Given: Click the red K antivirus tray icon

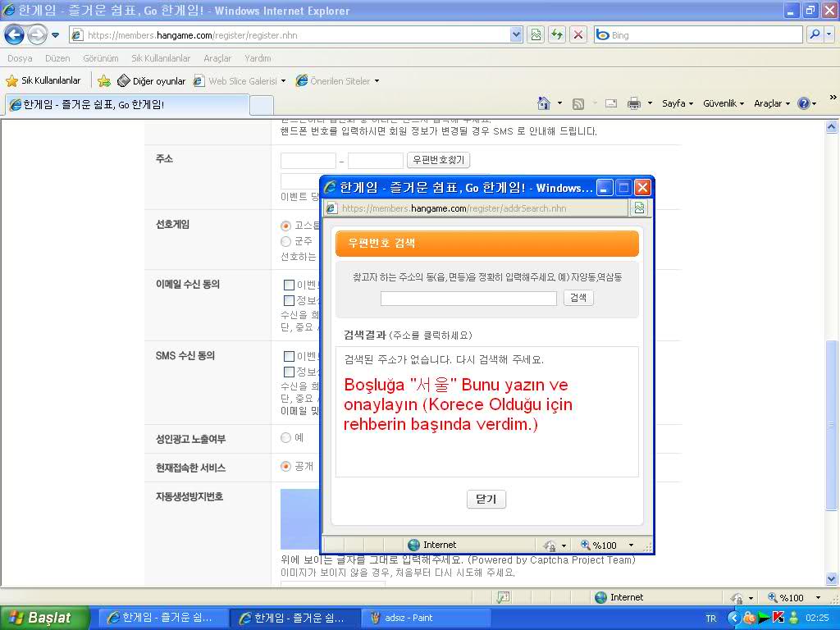Looking at the screenshot, I should coord(779,618).
